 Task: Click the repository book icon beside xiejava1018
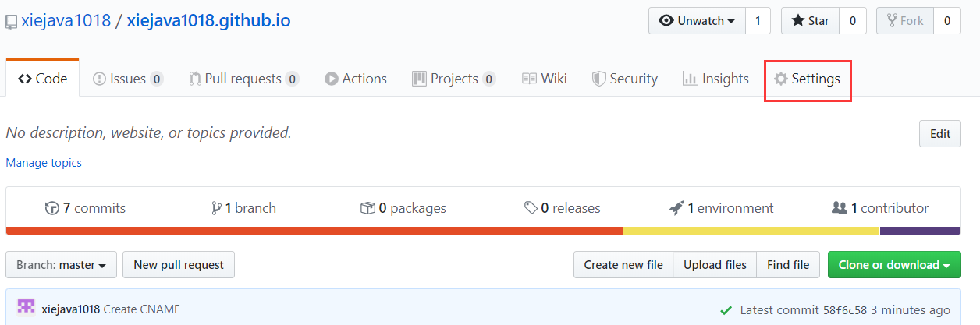point(11,22)
